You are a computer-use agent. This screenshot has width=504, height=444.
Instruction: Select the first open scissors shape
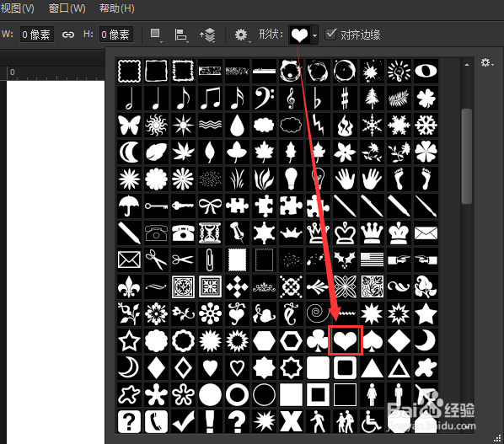point(156,259)
